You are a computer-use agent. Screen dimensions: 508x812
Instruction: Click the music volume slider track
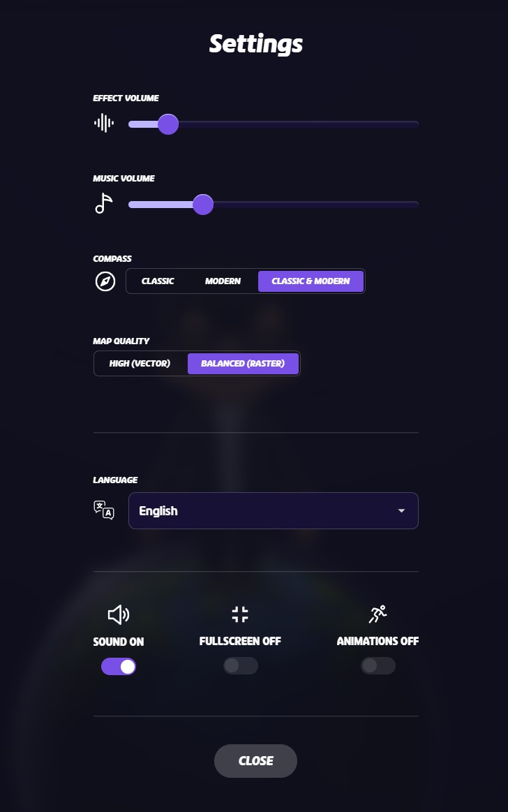(273, 205)
